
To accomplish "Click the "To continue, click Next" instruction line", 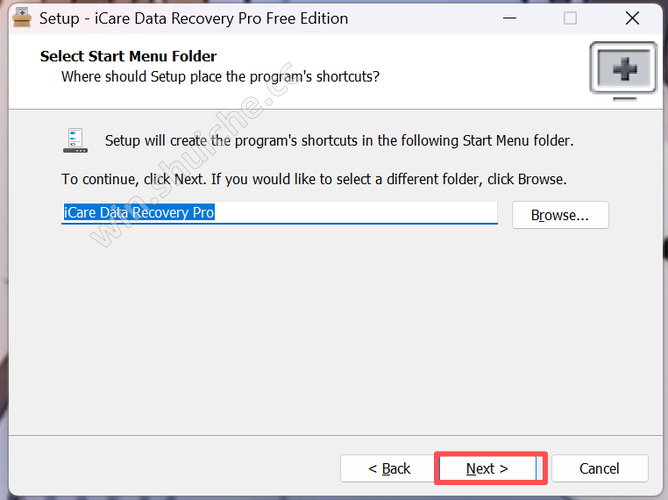I will pos(314,180).
